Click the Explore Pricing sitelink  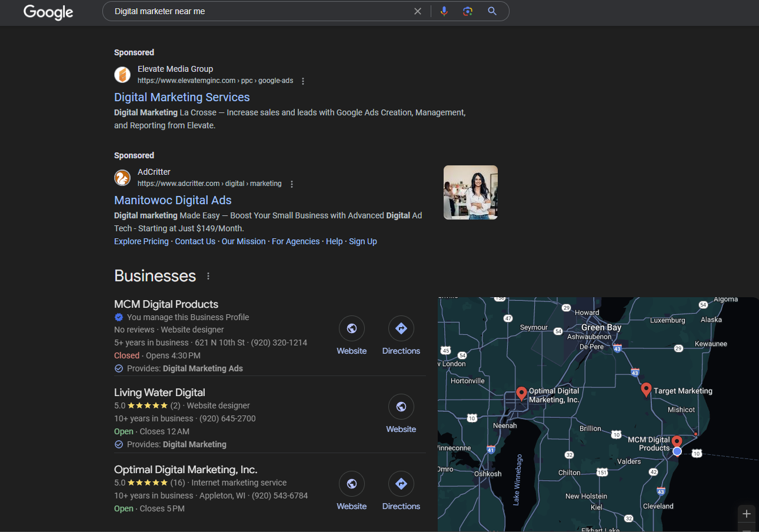pyautogui.click(x=141, y=241)
